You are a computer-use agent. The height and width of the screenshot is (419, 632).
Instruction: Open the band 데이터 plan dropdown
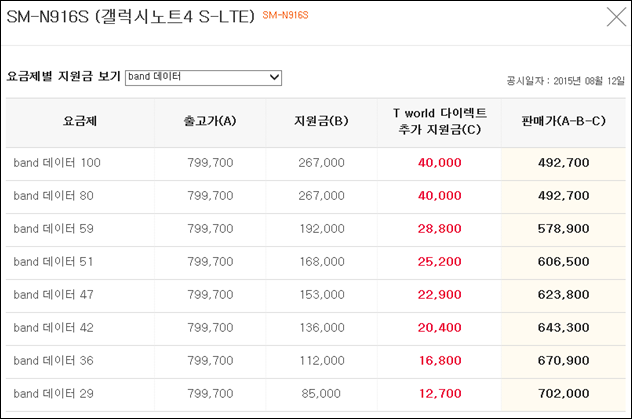pos(203,77)
